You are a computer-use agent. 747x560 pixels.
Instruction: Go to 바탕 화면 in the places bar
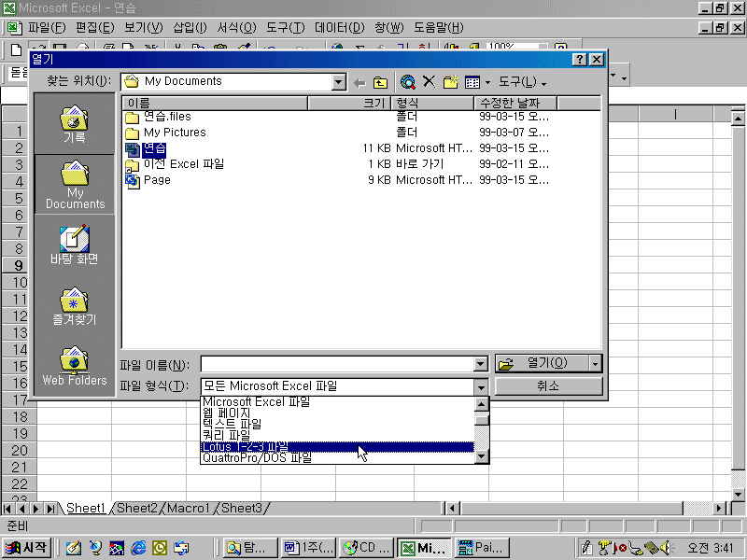[x=75, y=245]
